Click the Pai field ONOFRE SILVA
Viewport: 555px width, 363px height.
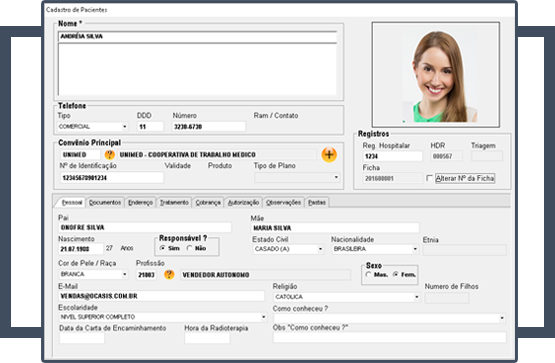point(145,227)
